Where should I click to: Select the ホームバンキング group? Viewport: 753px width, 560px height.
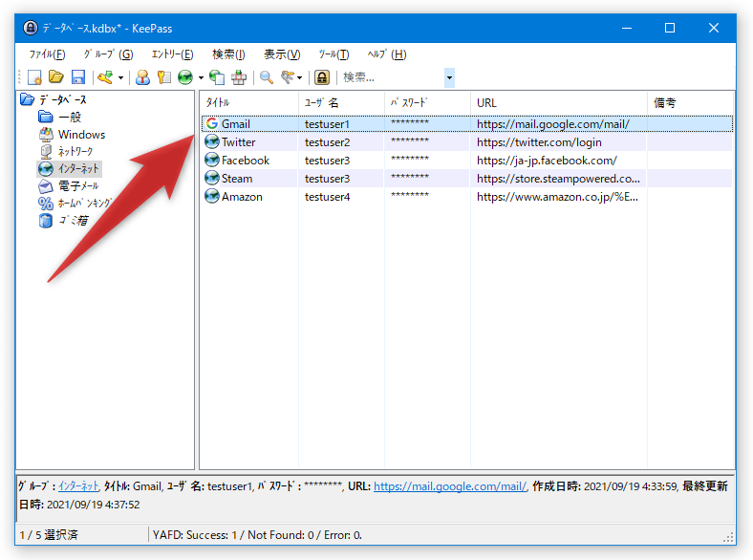coord(84,204)
